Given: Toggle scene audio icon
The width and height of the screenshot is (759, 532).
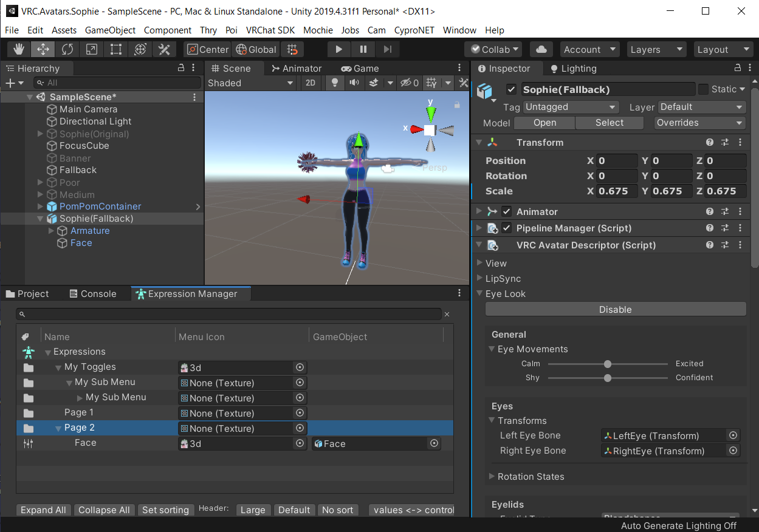Looking at the screenshot, I should [x=351, y=83].
